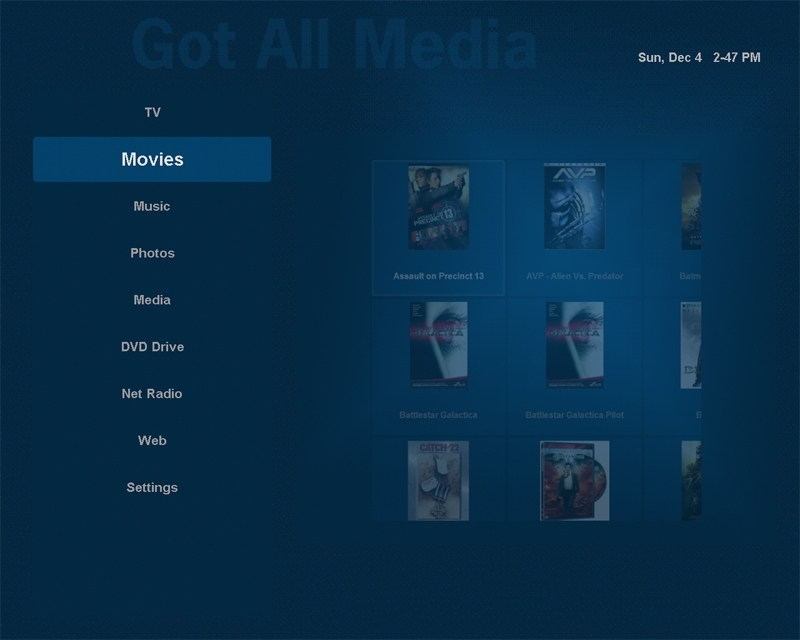Click the "Sun, Dec 4" date text
Screen dimensions: 800x640
(670, 58)
